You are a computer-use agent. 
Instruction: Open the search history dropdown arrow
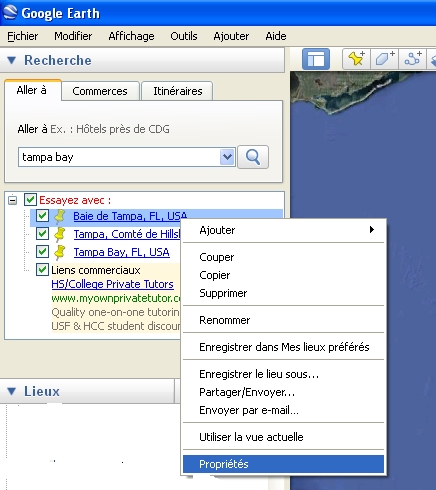tap(227, 157)
